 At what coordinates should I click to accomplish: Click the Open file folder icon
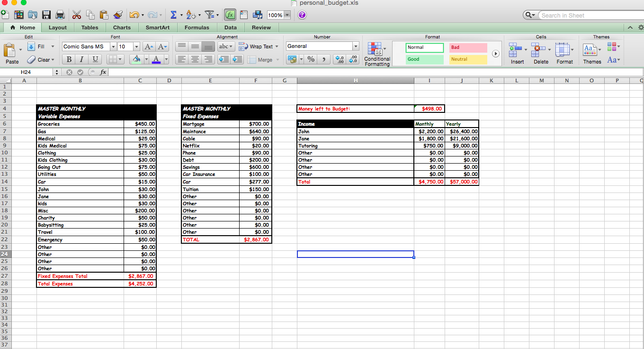(32, 15)
